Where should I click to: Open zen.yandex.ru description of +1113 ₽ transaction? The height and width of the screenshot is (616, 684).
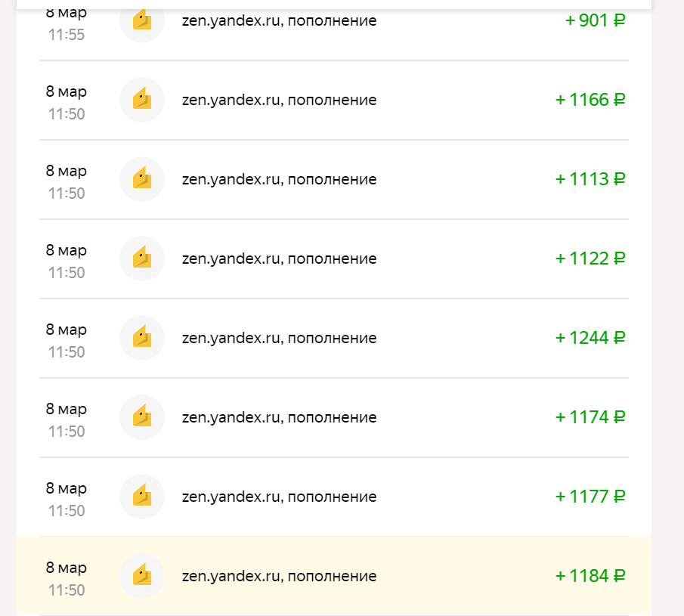(x=279, y=179)
